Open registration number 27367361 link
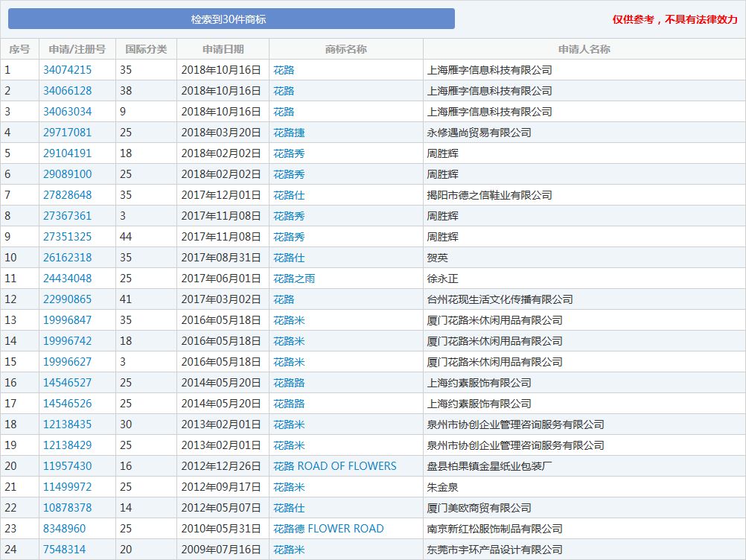The image size is (746, 560). point(67,216)
